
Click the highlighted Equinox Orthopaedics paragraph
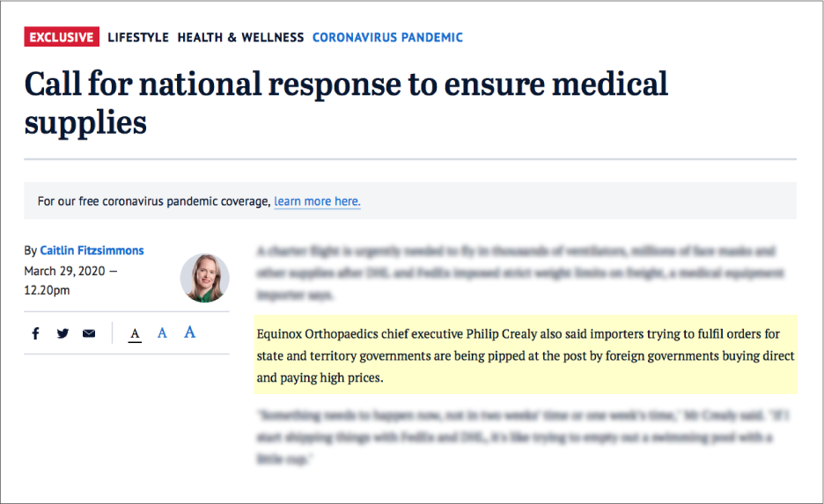click(526, 354)
